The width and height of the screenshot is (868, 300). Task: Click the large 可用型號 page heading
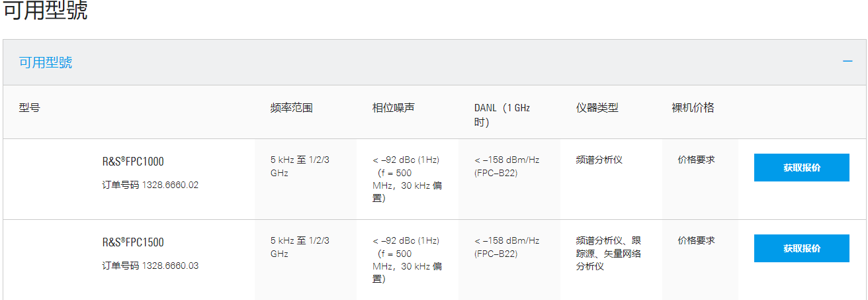tap(46, 11)
